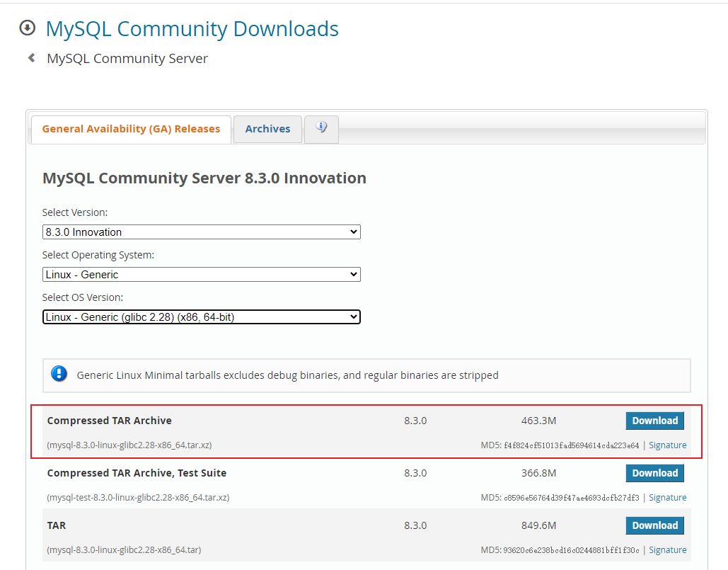Switch to General Availability (GA) Releases tab

[x=131, y=129]
